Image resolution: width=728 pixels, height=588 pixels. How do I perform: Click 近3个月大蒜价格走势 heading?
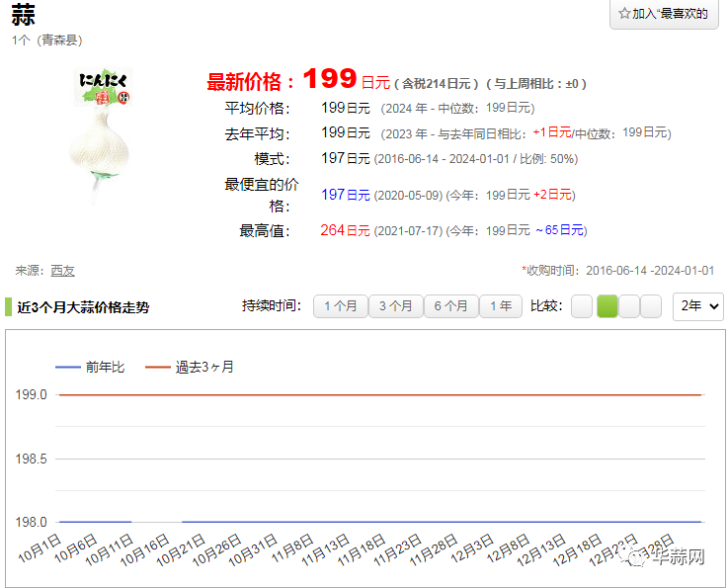[x=83, y=307]
